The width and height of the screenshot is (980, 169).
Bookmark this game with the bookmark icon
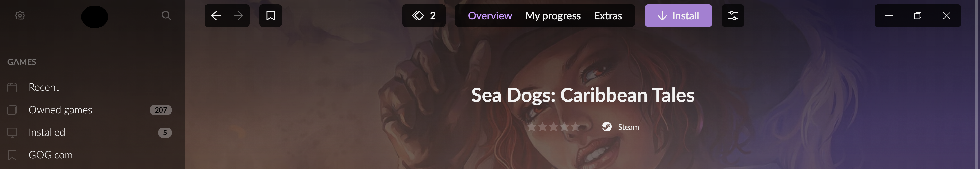pyautogui.click(x=270, y=16)
